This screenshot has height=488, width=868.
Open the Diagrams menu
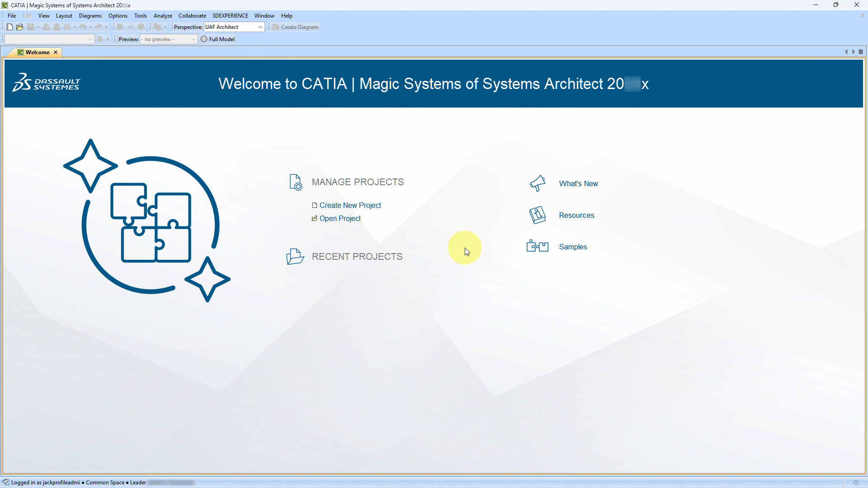pyautogui.click(x=90, y=16)
